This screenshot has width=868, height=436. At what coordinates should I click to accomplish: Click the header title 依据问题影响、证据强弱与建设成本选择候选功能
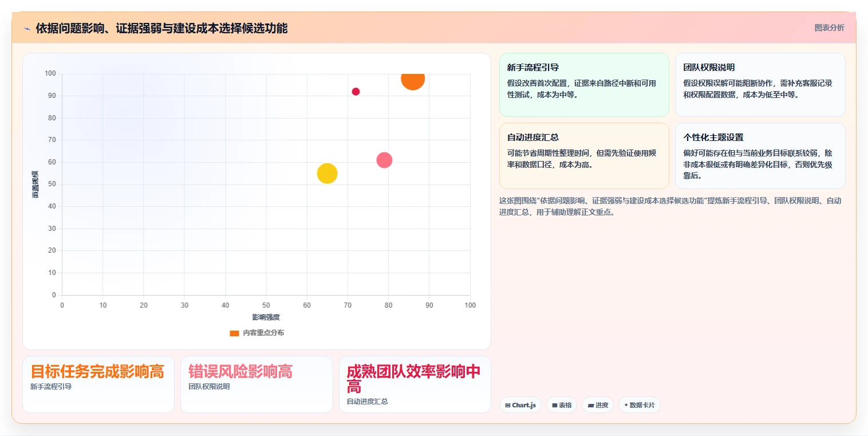point(161,28)
